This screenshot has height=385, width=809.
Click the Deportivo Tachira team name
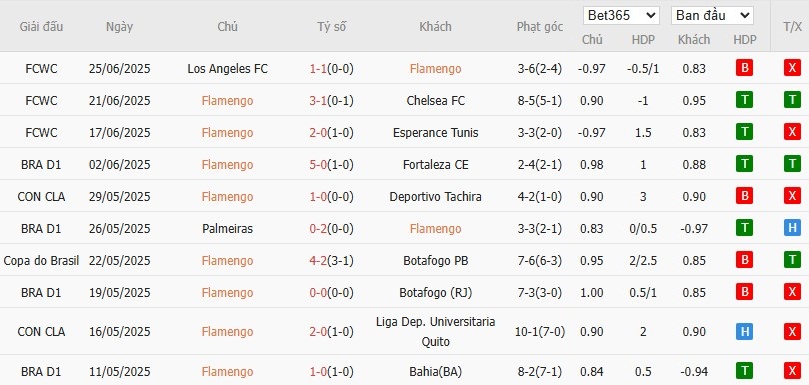pyautogui.click(x=435, y=197)
